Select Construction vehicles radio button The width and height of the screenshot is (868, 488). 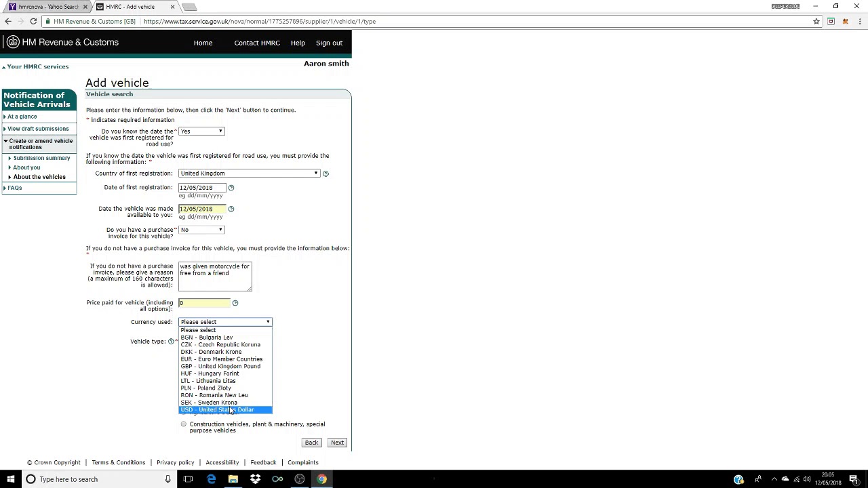(x=184, y=424)
